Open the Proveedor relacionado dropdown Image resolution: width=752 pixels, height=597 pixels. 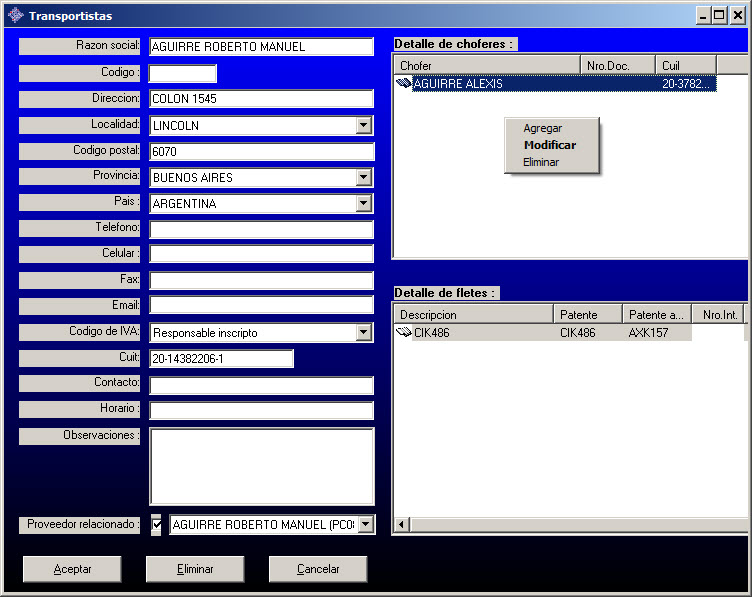[x=365, y=524]
